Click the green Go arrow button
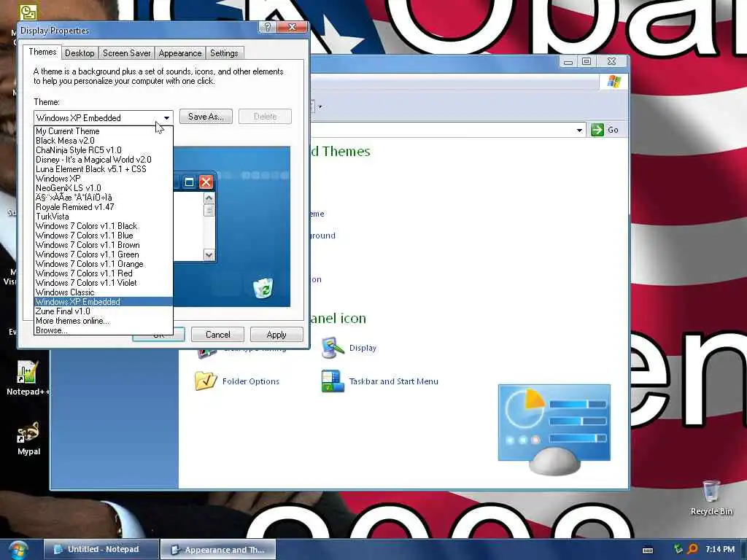Screen dimensions: 747x560 pyautogui.click(x=597, y=130)
